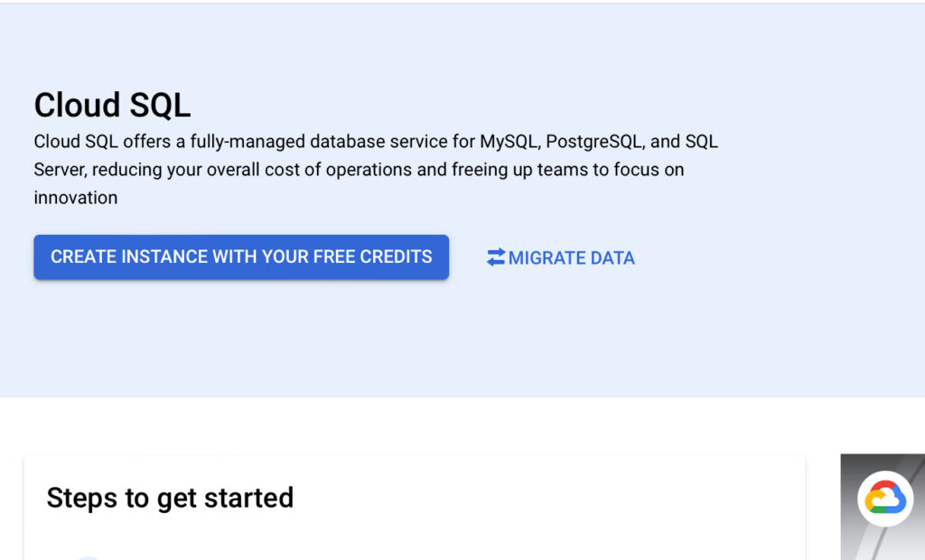Click the word MySQL in the description
925x560 pixels.
(x=509, y=142)
